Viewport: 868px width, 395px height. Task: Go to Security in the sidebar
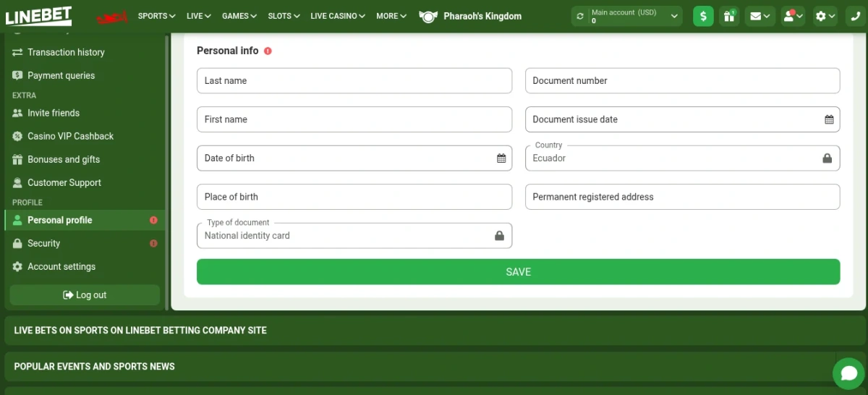point(44,243)
